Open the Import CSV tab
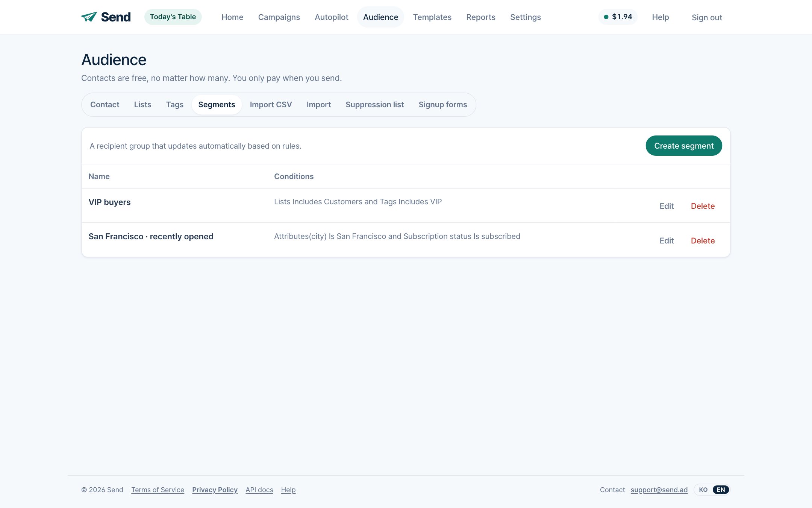Image resolution: width=812 pixels, height=508 pixels. 271,105
